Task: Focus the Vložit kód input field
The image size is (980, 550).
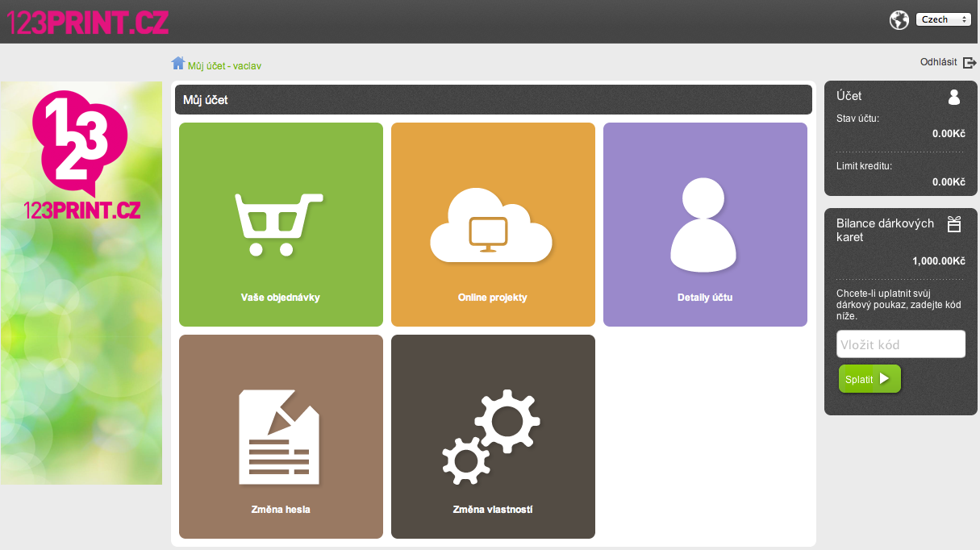Action: (x=900, y=344)
